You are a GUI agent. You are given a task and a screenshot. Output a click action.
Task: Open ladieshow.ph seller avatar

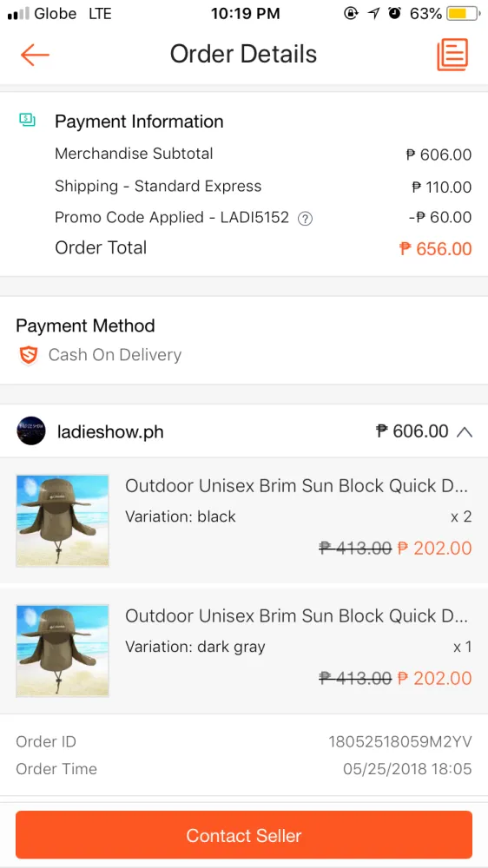31,431
